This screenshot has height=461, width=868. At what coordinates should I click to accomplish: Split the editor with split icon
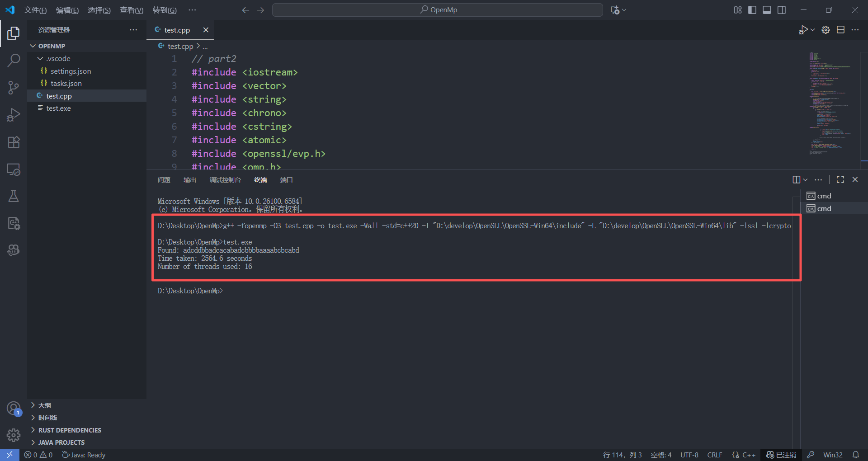tap(840, 30)
